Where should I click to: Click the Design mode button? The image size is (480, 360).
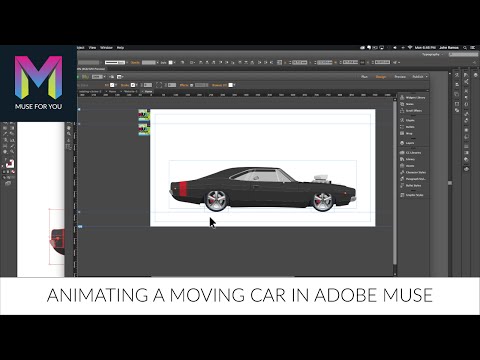click(x=381, y=77)
